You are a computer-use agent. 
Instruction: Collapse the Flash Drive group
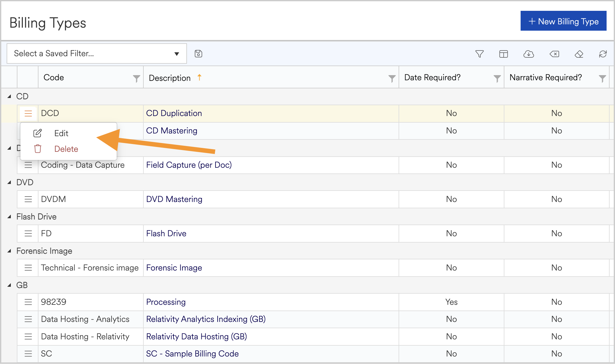(x=9, y=217)
